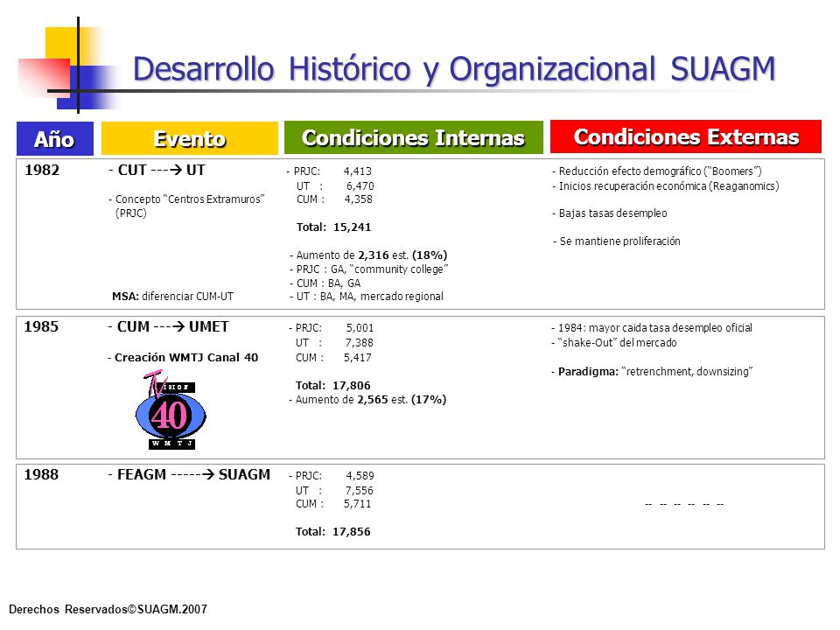Click the TV Vision 40 WMTJ logo
Image resolution: width=840 pixels, height=630 pixels.
(171, 409)
